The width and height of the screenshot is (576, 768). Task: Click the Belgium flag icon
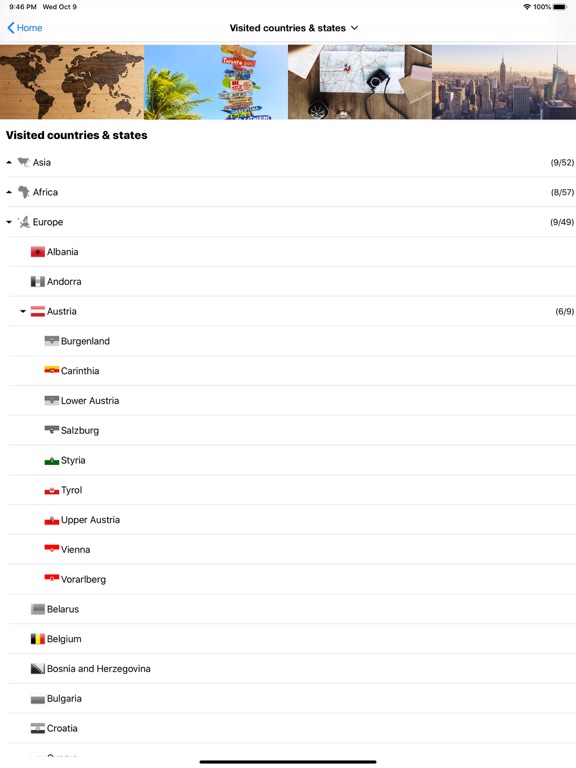tap(38, 639)
